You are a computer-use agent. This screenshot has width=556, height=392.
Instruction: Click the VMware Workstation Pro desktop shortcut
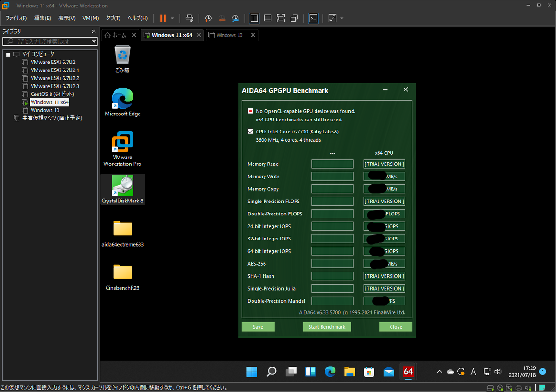123,149
